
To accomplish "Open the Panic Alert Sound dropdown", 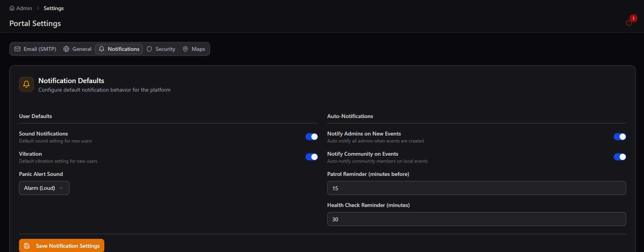I will 44,188.
